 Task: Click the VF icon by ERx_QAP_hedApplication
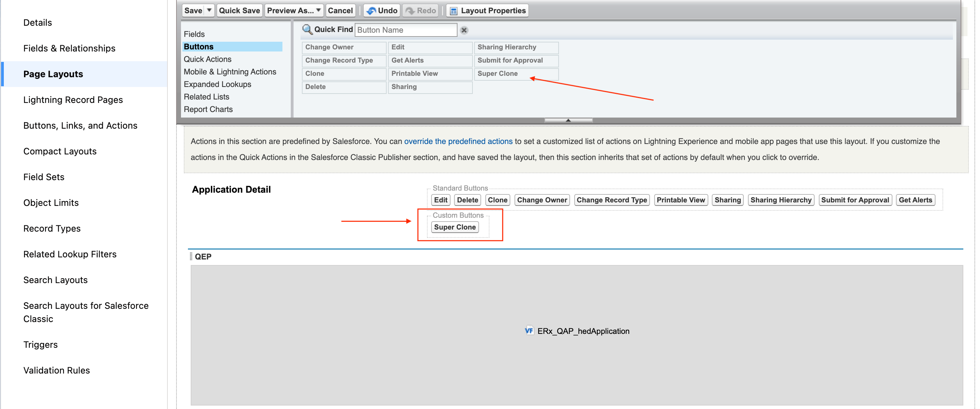(x=528, y=330)
